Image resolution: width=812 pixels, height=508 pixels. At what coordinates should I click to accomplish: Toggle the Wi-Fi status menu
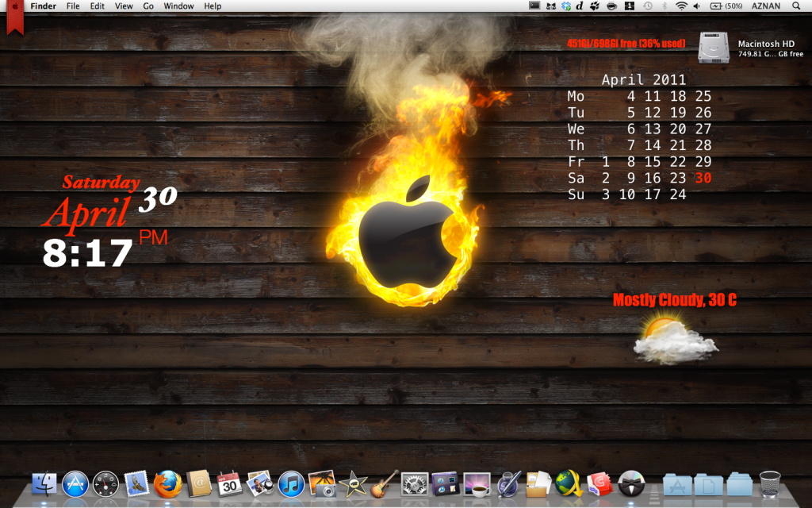(680, 6)
